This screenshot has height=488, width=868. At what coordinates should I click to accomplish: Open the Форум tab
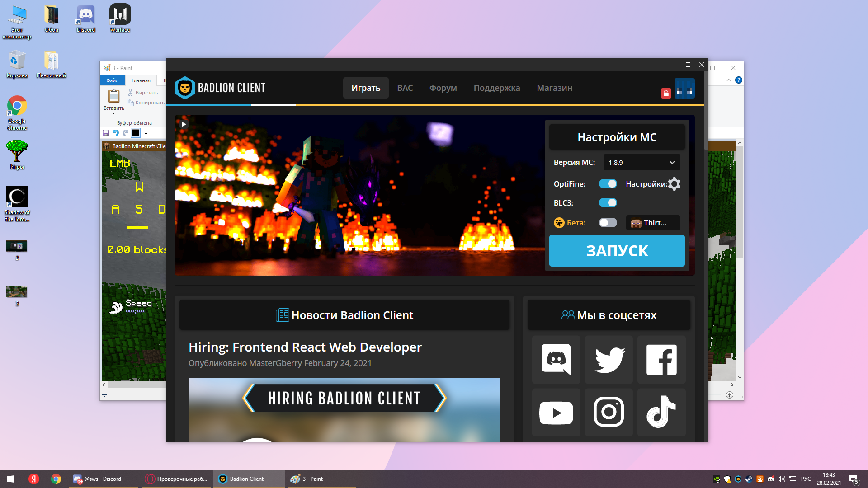click(x=443, y=88)
